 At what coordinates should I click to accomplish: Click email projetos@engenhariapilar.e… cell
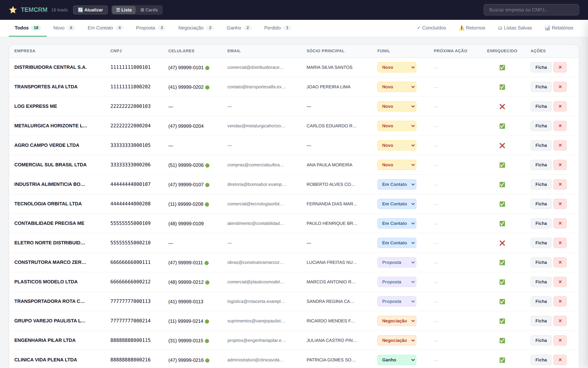(257, 340)
